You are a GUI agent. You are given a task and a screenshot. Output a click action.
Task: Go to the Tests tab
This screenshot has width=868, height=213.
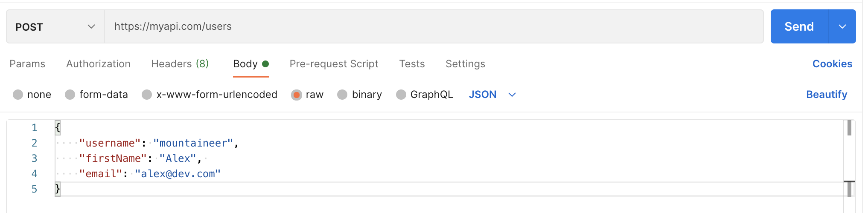(412, 64)
